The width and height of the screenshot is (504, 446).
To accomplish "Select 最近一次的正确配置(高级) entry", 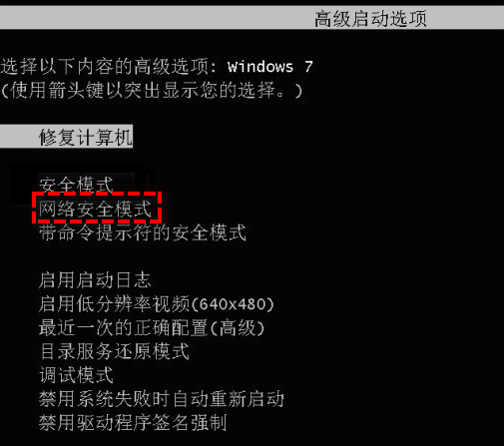I will tap(152, 327).
